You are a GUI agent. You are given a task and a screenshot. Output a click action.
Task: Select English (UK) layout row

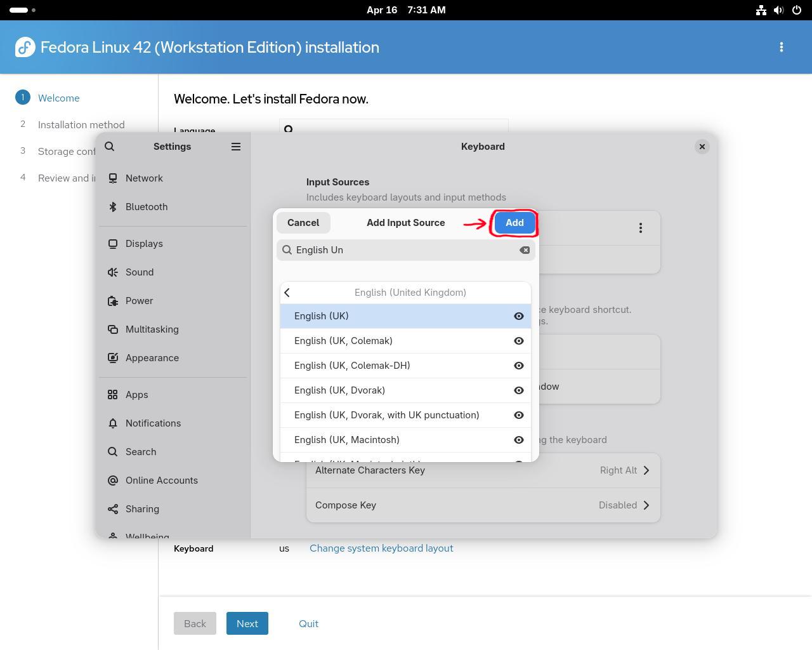[405, 316]
